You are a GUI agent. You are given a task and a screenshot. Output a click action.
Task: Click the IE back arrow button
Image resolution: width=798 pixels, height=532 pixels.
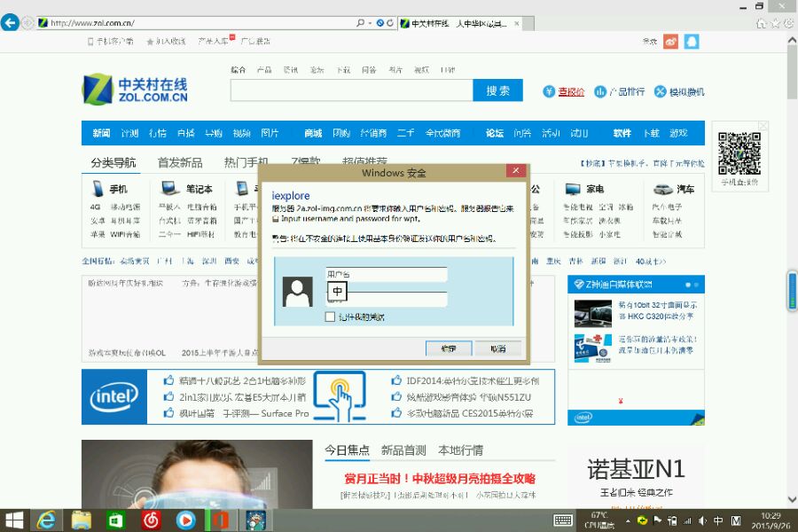point(10,23)
